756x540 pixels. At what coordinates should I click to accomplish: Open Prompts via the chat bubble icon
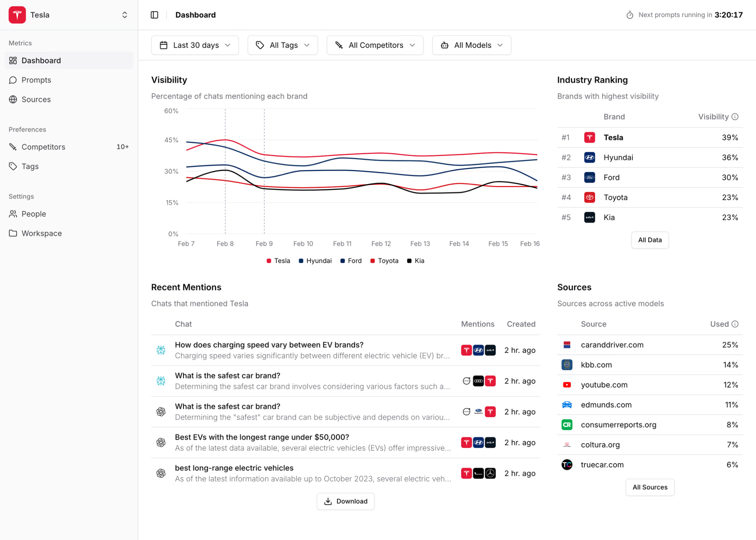click(13, 80)
